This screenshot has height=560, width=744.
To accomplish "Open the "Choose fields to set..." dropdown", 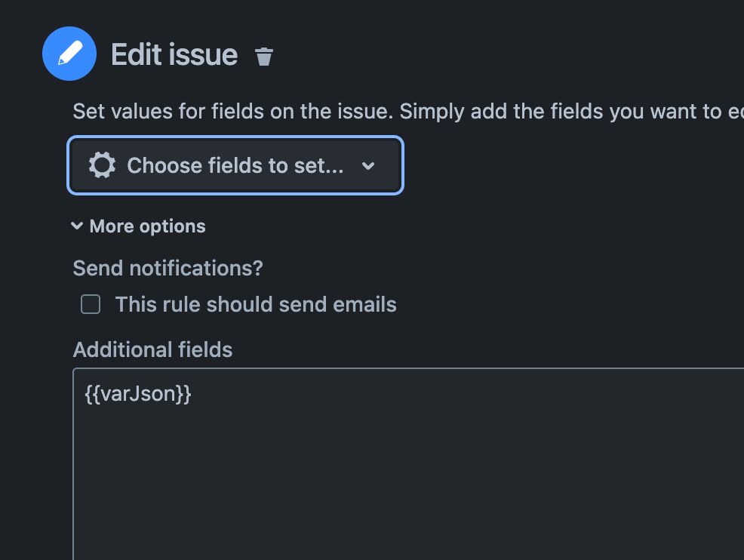I will tap(235, 165).
